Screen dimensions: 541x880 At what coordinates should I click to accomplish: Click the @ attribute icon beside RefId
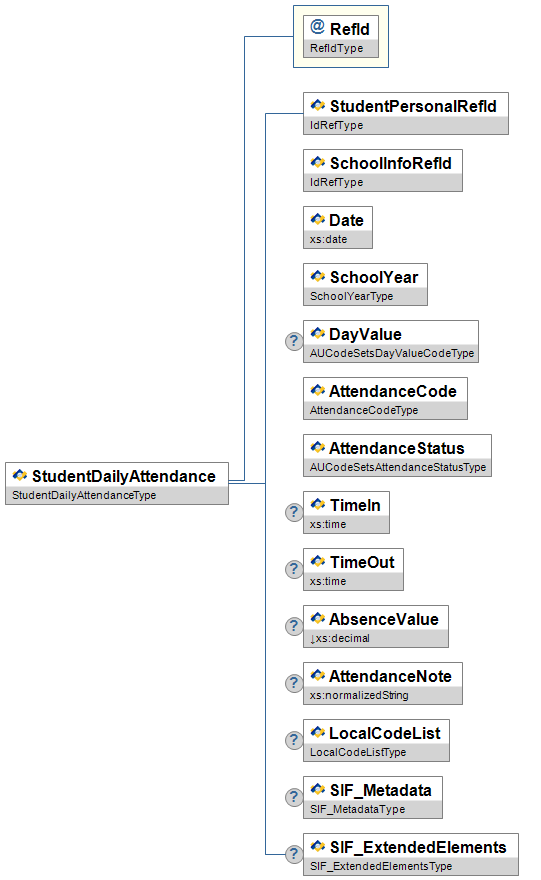coord(318,26)
